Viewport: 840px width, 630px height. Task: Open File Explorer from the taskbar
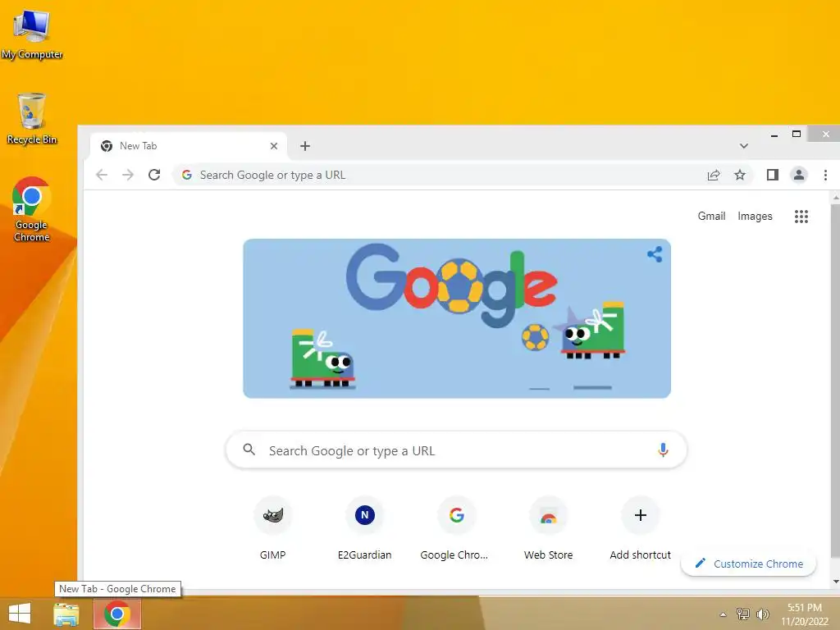(x=66, y=614)
